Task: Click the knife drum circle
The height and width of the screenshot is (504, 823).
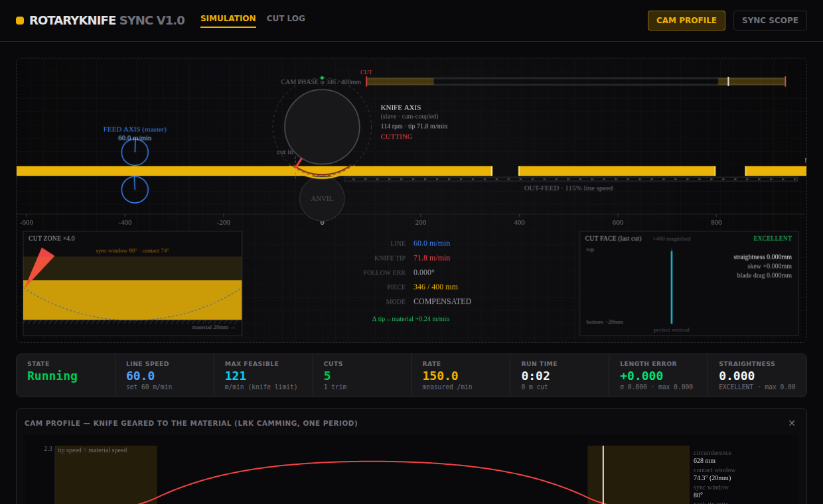Action: [322, 127]
